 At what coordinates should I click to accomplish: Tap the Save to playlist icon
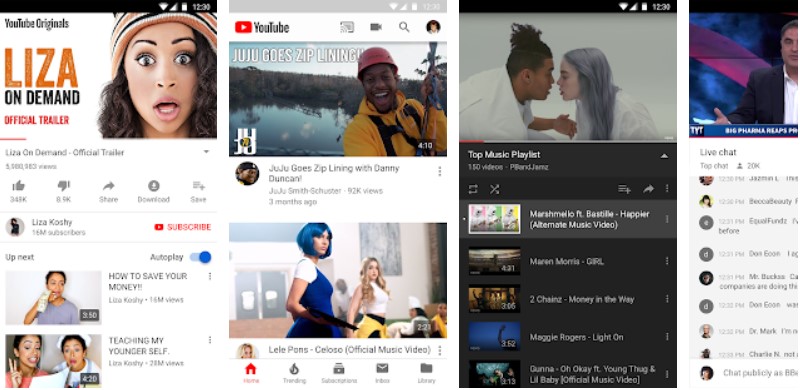tap(198, 186)
